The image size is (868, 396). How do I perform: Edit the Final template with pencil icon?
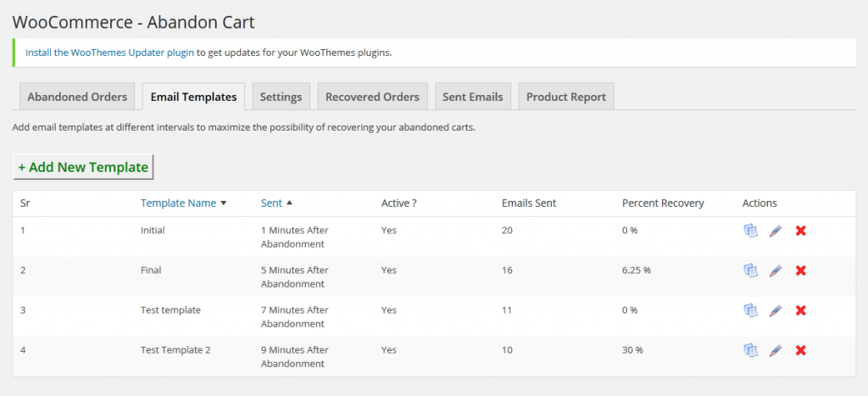point(776,271)
